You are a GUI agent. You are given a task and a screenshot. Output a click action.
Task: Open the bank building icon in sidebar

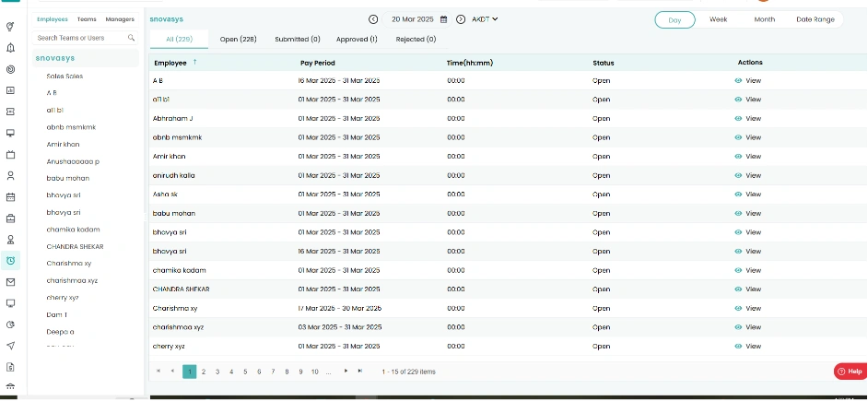(x=10, y=387)
